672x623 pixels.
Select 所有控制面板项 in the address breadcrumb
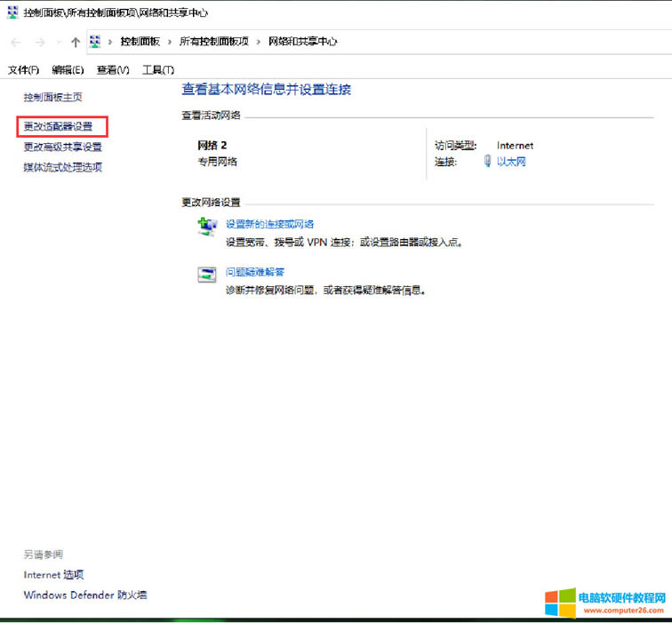[x=214, y=42]
